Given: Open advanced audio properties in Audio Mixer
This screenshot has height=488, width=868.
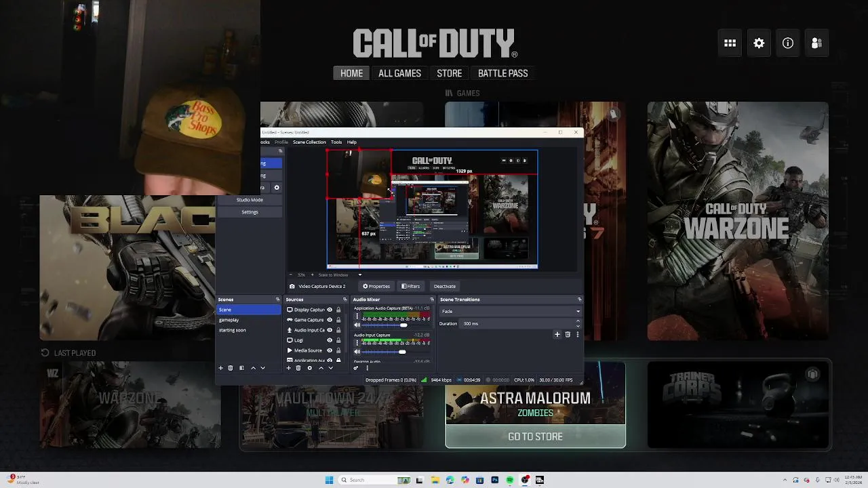Looking at the screenshot, I should [x=356, y=368].
